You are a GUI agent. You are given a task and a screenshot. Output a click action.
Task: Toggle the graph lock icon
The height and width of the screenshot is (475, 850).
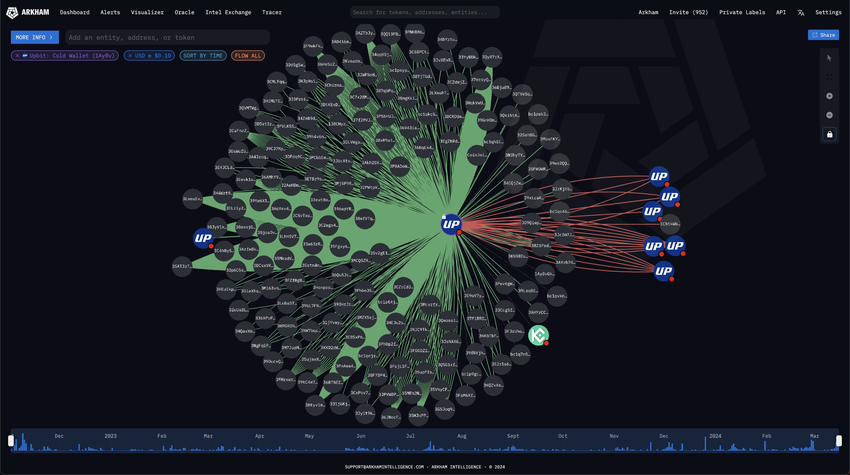point(829,134)
